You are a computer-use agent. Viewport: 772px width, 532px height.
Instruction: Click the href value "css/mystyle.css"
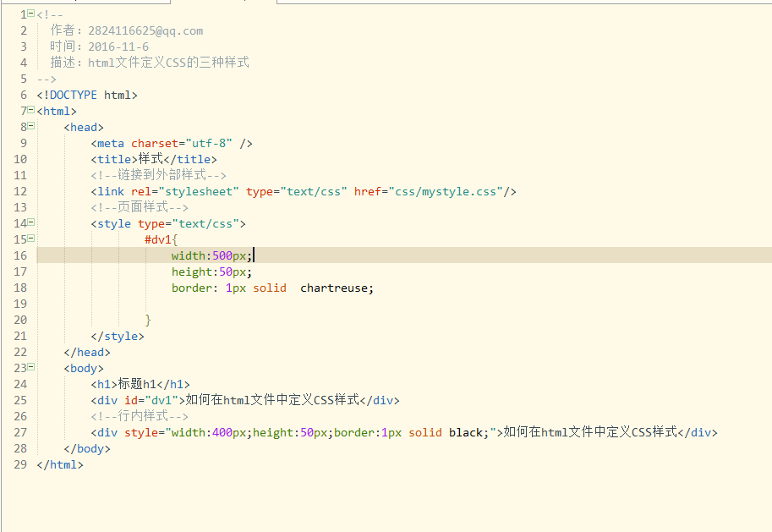click(x=446, y=191)
